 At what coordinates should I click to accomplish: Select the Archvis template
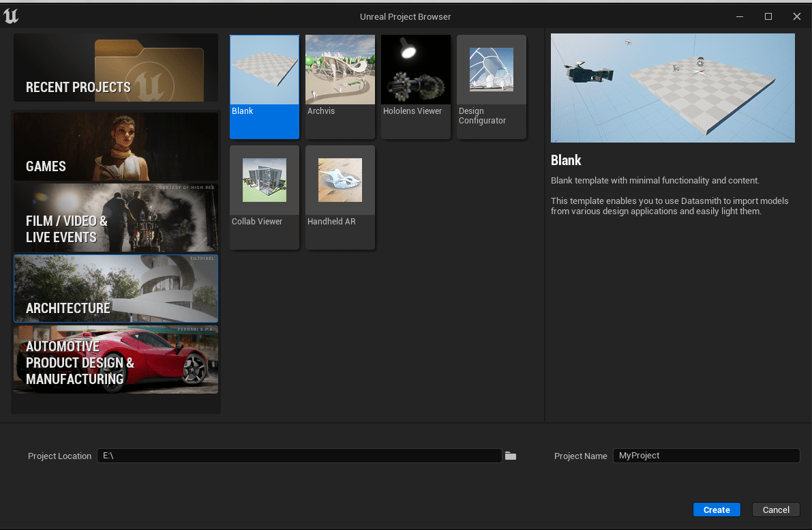coord(340,87)
